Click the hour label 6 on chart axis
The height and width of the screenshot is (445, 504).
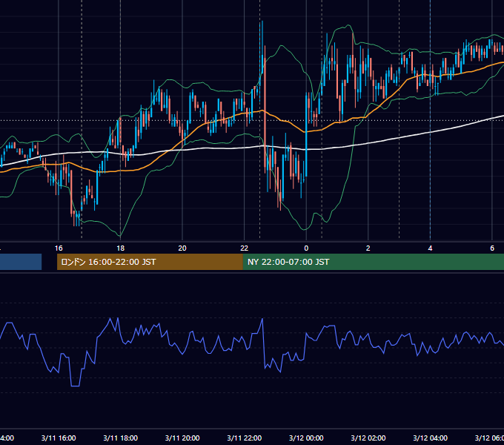click(492, 248)
